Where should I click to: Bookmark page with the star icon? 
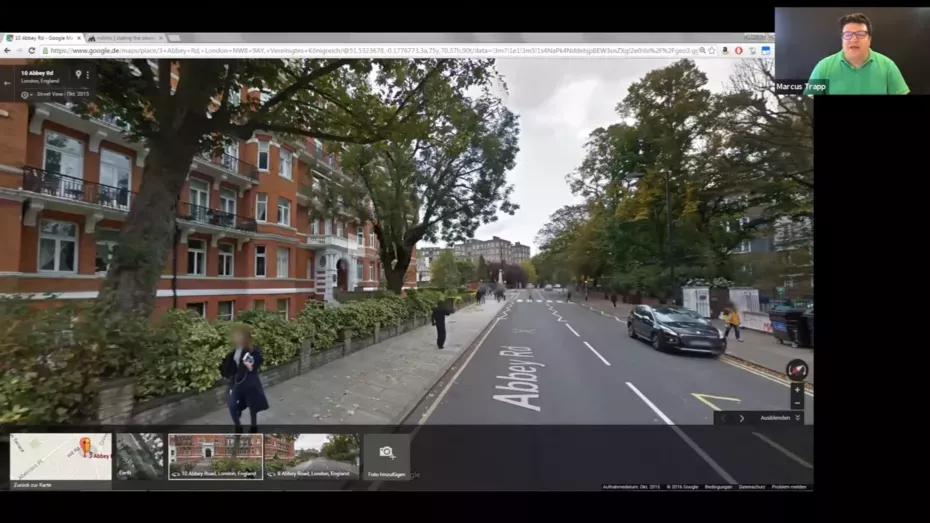click(710, 50)
